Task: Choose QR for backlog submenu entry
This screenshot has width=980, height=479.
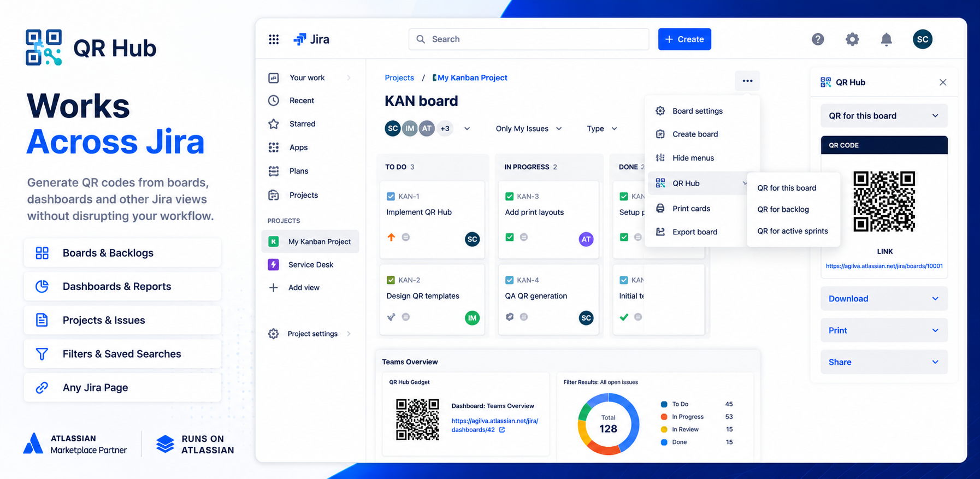Action: coord(783,210)
